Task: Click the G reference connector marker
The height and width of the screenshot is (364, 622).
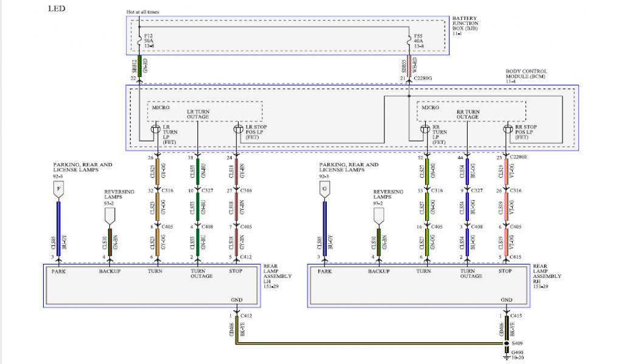Action: 324,191
